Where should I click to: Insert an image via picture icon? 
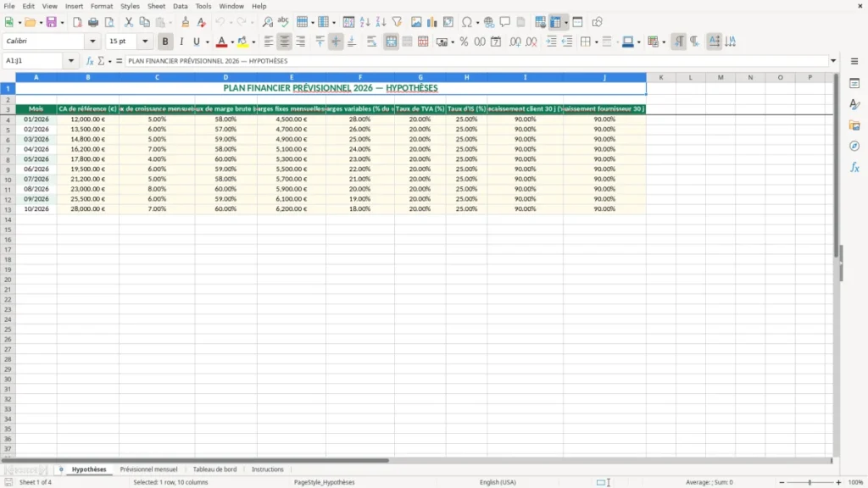point(416,22)
